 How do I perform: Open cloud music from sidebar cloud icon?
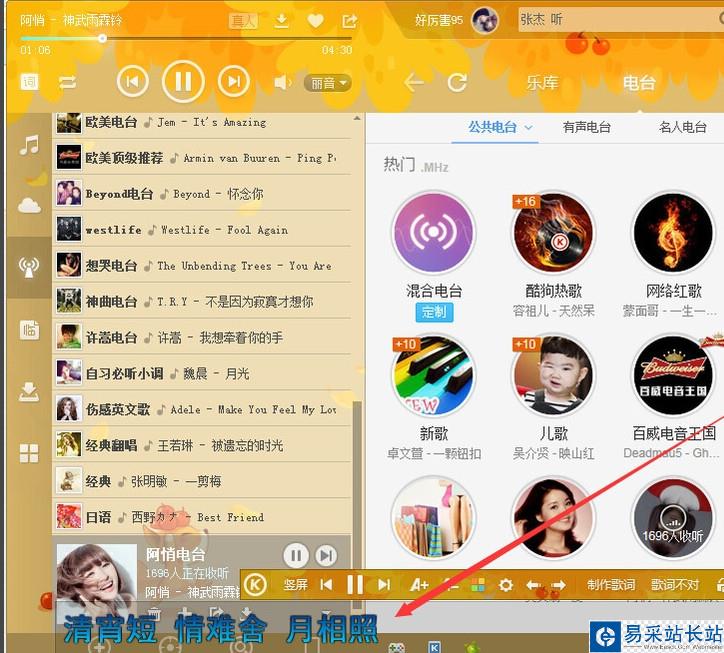coord(29,205)
